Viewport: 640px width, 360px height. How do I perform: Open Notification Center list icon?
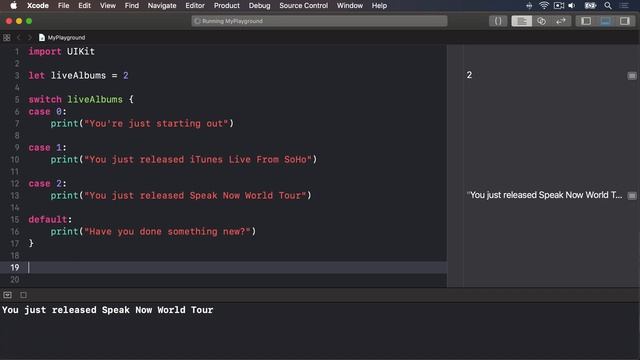click(x=624, y=5)
